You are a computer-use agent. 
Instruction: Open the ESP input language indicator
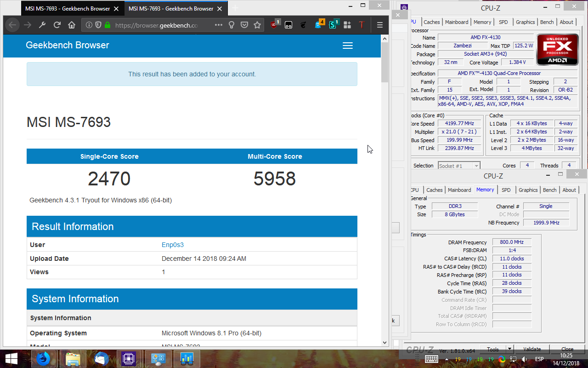coord(539,359)
